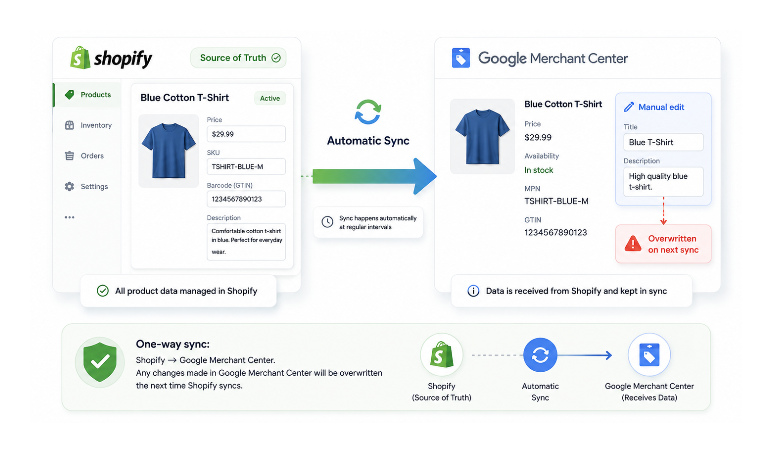Click the Google Merchant Center (Receives Data) label
Image resolution: width=772 pixels, height=453 pixels.
point(649,391)
